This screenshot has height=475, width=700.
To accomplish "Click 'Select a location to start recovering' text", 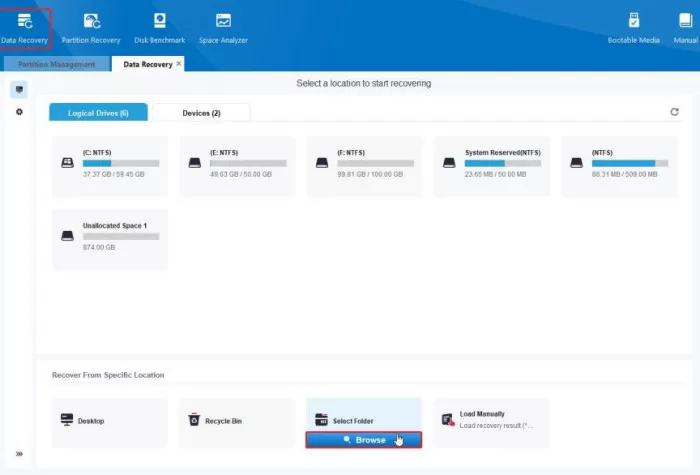I will [x=364, y=83].
